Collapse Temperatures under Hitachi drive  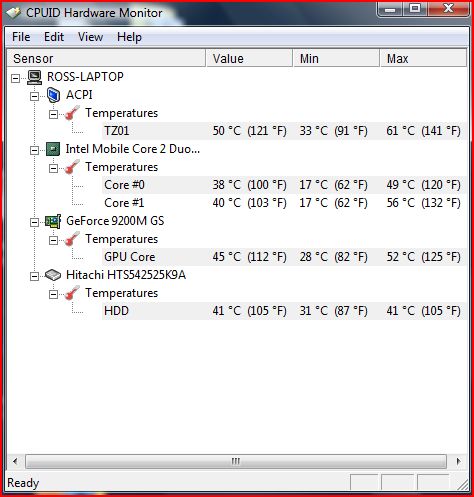[53, 294]
